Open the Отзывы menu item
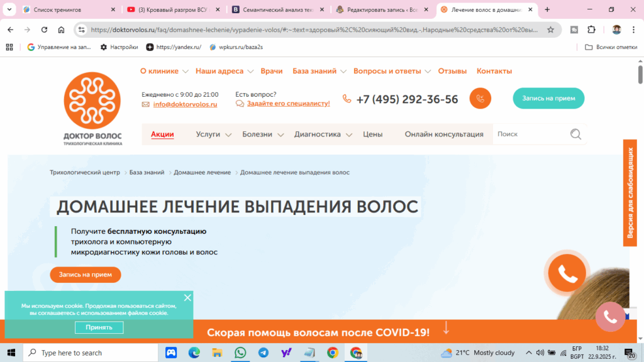 click(452, 71)
